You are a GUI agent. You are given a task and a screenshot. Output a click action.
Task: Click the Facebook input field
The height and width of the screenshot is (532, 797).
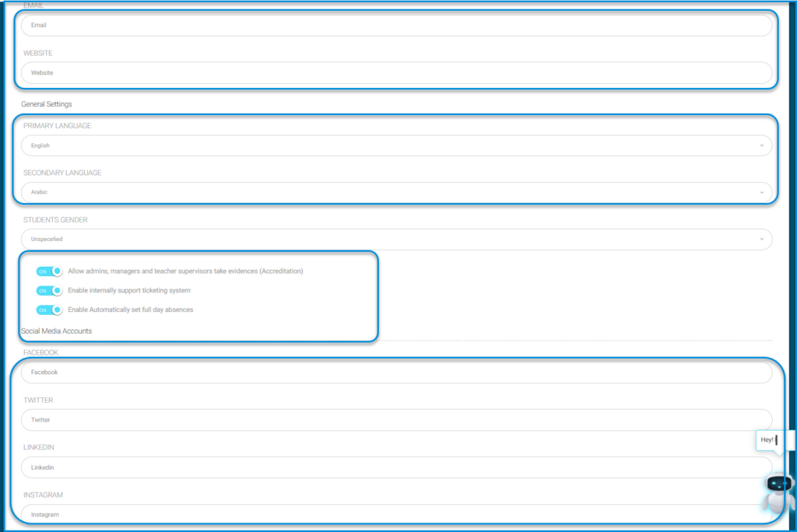click(396, 373)
